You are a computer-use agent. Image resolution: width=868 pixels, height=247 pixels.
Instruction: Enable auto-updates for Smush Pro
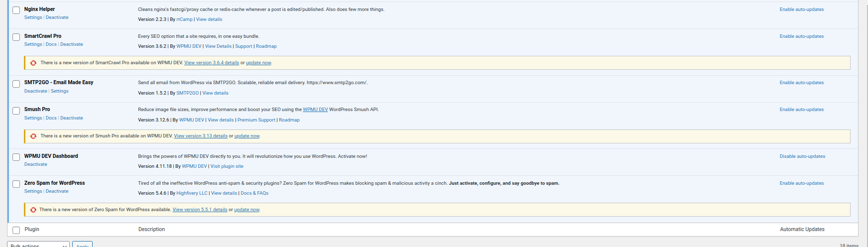pyautogui.click(x=801, y=110)
